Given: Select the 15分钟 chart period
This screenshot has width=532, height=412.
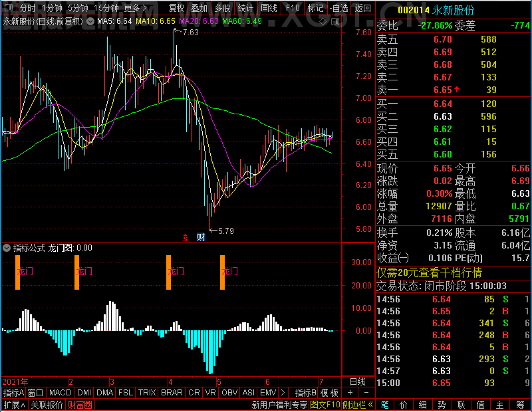Looking at the screenshot, I should point(106,7).
